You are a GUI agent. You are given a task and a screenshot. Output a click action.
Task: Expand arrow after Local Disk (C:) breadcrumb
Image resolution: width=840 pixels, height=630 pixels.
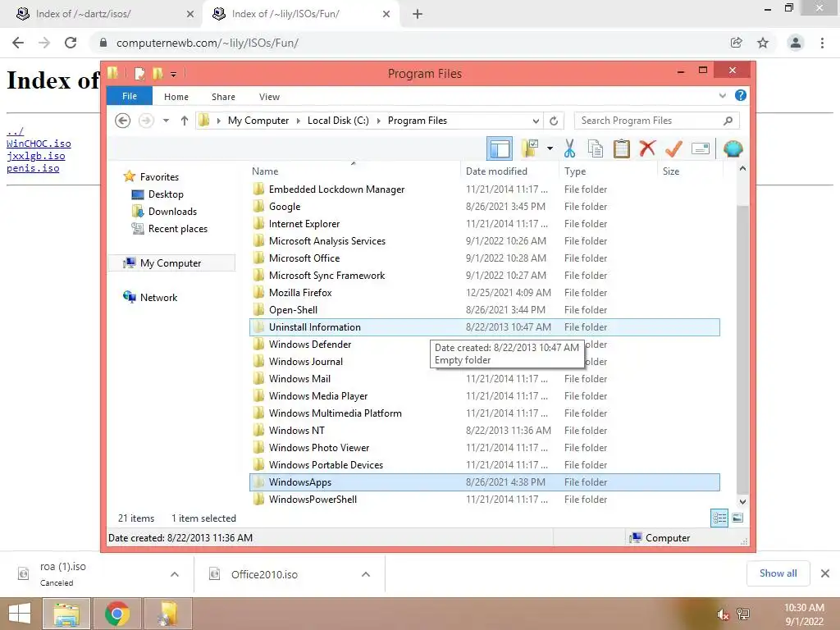pos(379,121)
